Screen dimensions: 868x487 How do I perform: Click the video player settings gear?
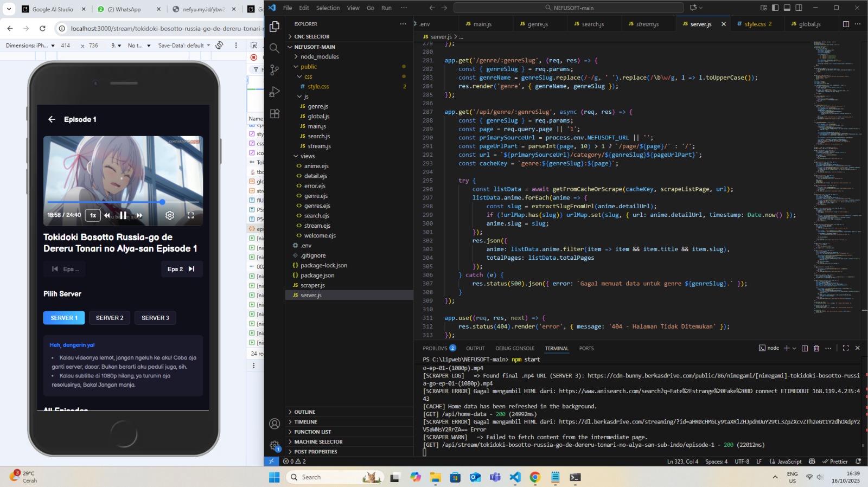click(170, 215)
